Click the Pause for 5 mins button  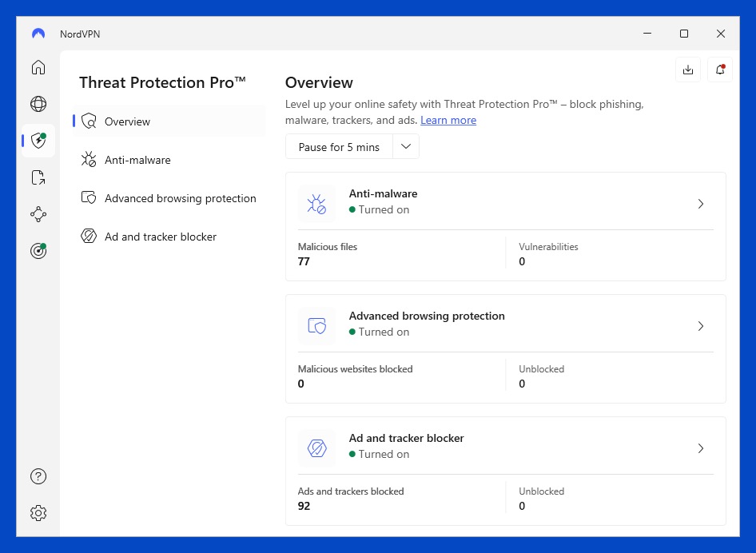pos(339,146)
